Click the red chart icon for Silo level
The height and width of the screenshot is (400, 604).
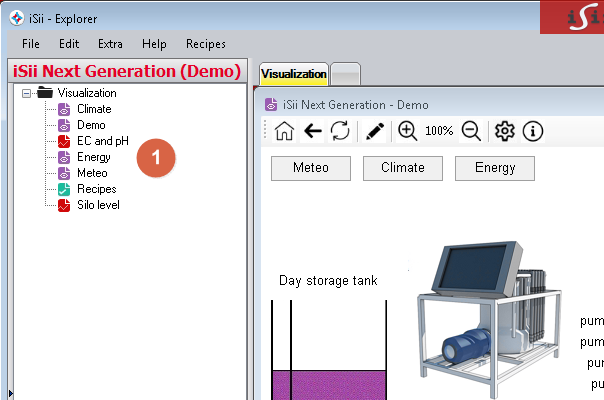[x=64, y=205]
